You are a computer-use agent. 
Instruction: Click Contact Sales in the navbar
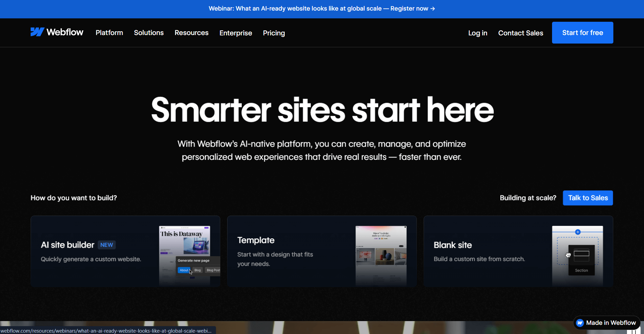[x=521, y=33]
